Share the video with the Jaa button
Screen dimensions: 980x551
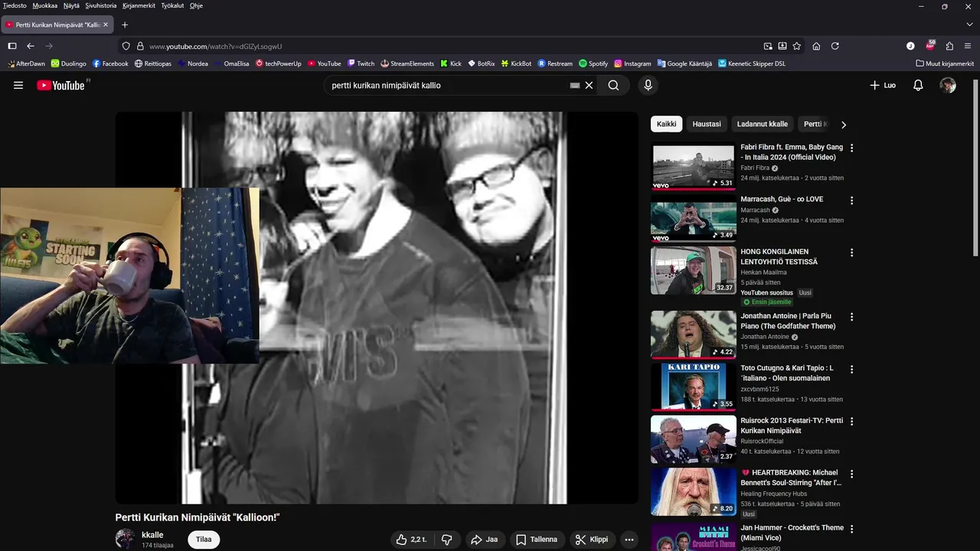pyautogui.click(x=484, y=540)
